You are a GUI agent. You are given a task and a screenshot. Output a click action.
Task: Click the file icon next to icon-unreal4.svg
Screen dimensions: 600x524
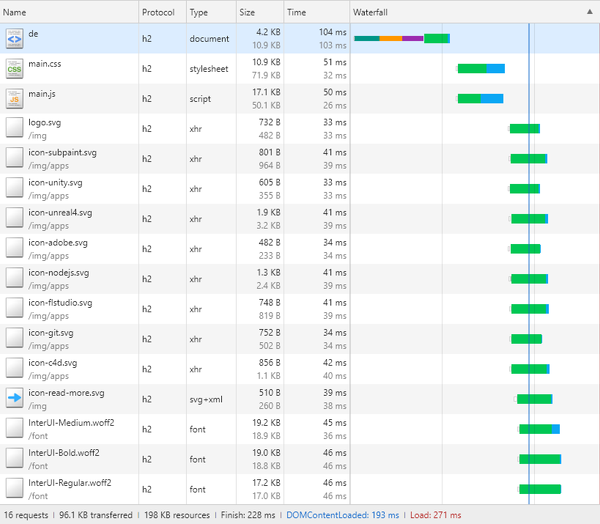point(14,218)
